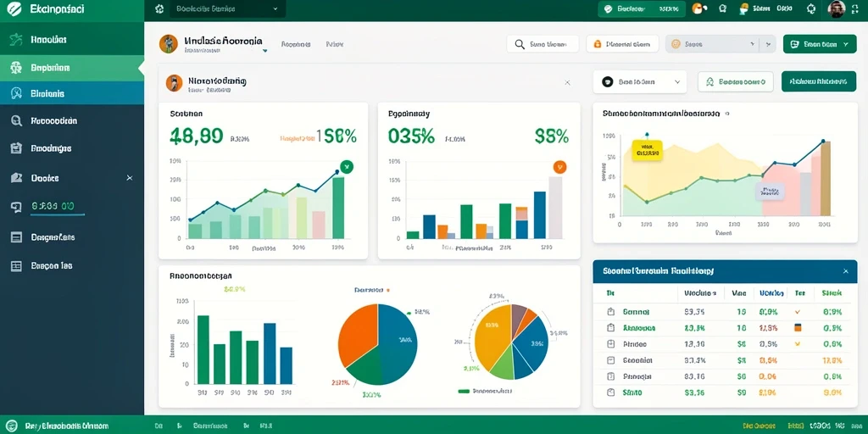The width and height of the screenshot is (868, 434).
Task: Open the folder icon item in sidebar
Action: [16, 178]
